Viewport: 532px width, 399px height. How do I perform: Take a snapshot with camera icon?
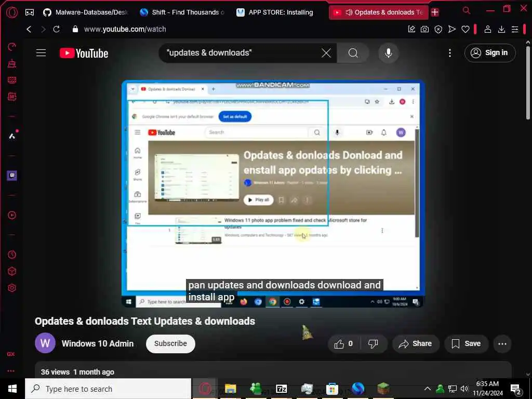[x=424, y=29]
